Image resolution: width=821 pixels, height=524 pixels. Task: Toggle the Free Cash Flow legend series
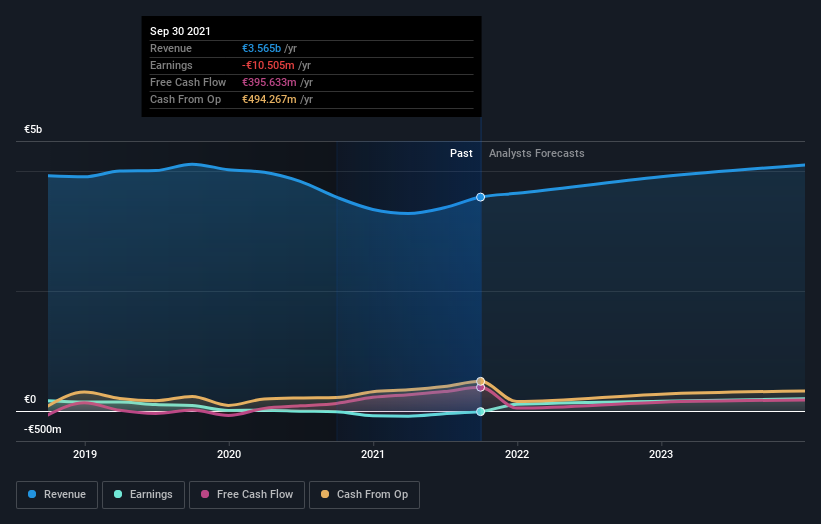tap(247, 495)
